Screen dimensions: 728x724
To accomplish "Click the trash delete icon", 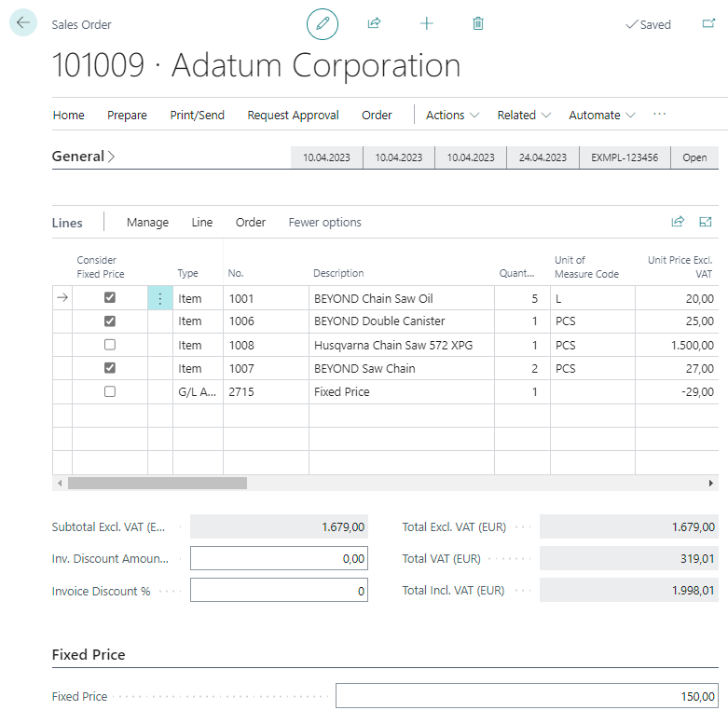I will click(478, 24).
